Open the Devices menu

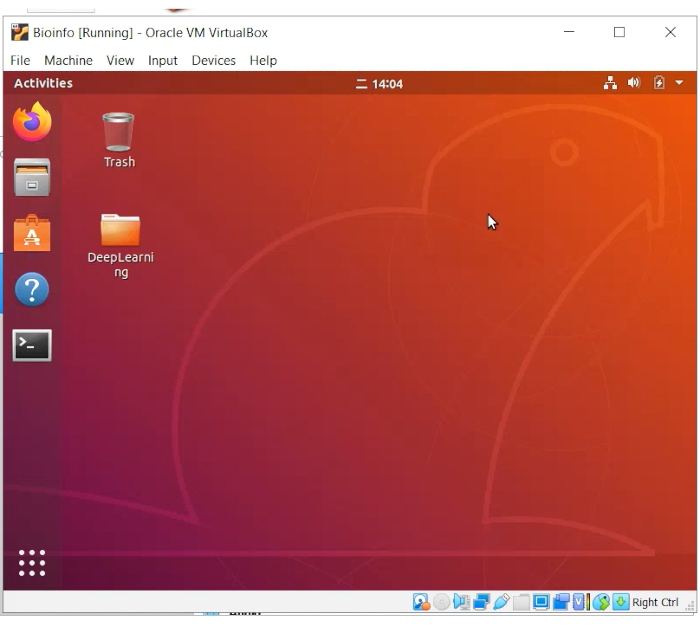(x=213, y=60)
